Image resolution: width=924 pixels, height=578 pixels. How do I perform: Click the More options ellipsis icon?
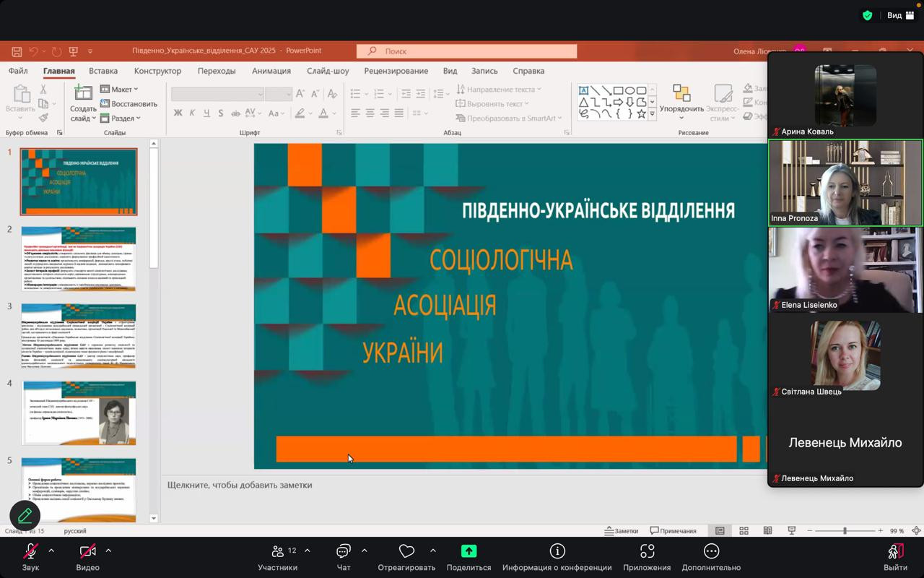click(x=711, y=552)
